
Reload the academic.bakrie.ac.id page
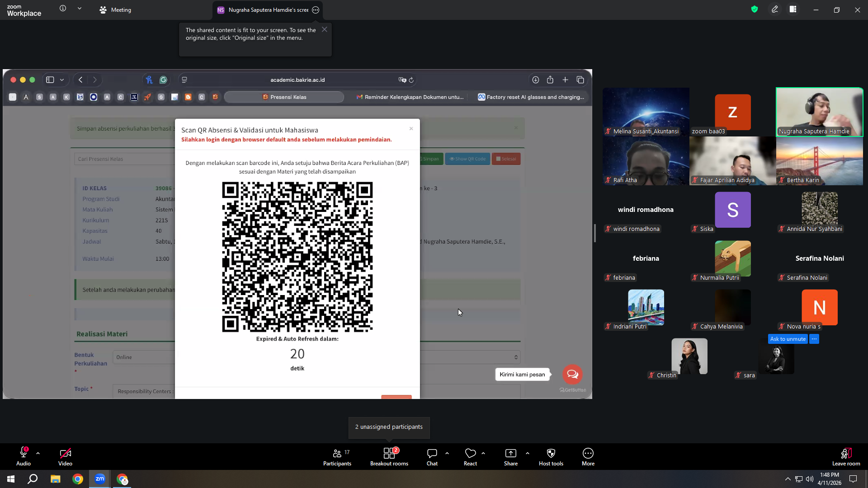[x=411, y=80]
